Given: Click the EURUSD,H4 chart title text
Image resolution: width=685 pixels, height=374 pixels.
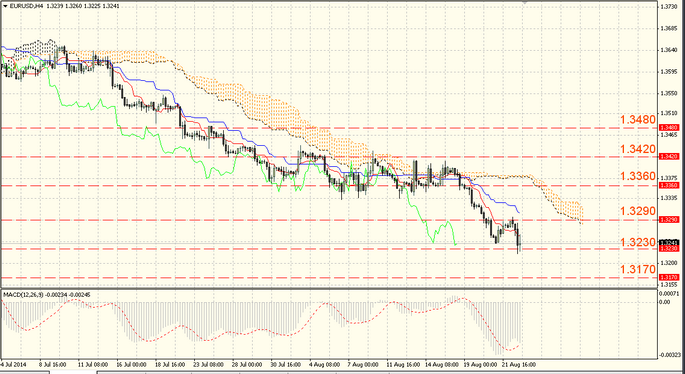Looking at the screenshot, I should (23, 6).
